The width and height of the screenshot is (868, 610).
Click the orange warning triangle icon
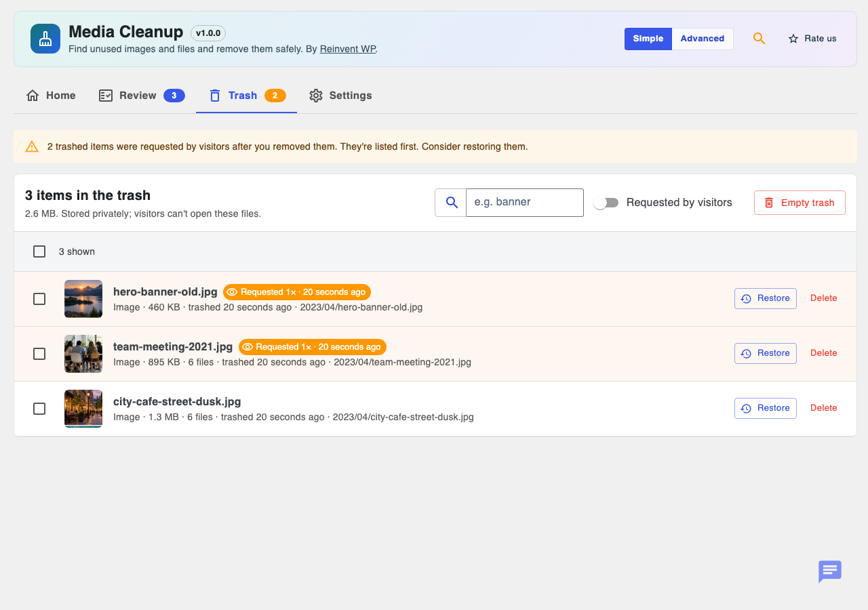tap(32, 146)
